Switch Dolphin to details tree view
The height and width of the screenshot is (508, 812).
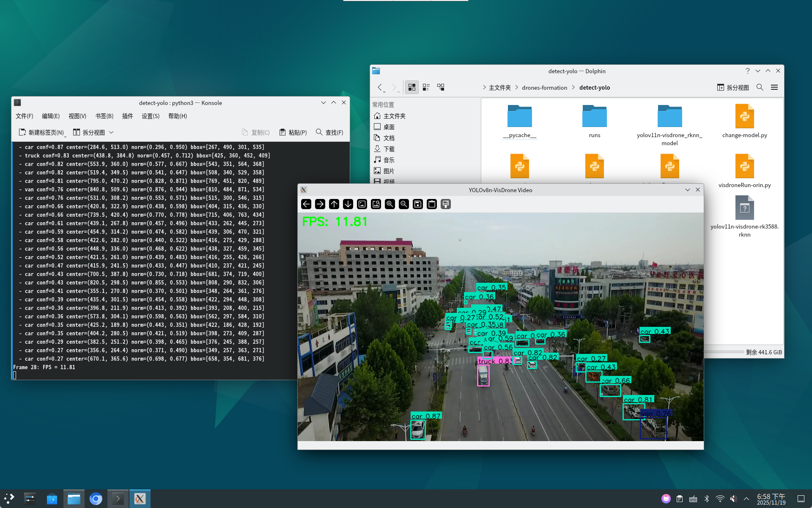[x=441, y=87]
